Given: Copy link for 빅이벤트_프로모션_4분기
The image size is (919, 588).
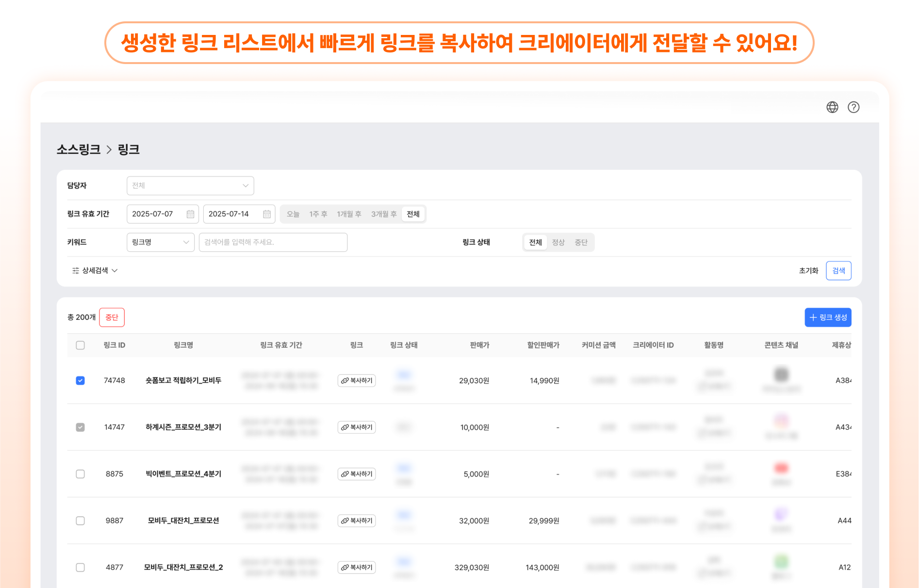Looking at the screenshot, I should coord(357,474).
